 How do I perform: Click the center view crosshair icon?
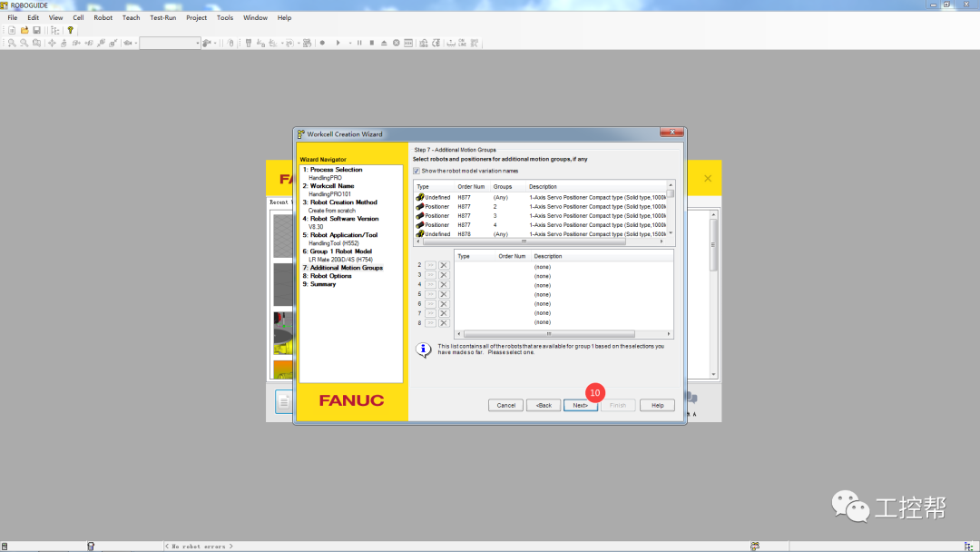tap(52, 44)
